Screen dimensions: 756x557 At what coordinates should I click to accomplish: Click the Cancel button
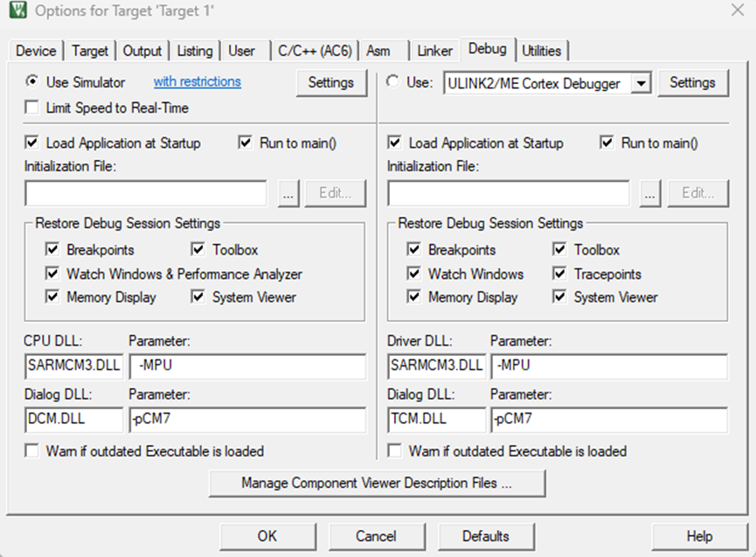pyautogui.click(x=377, y=536)
